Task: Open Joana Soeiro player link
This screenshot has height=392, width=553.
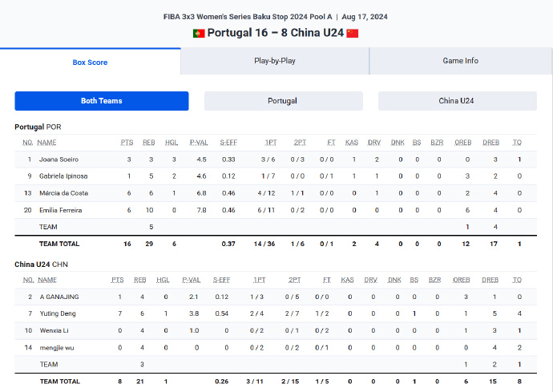Action: (x=59, y=160)
